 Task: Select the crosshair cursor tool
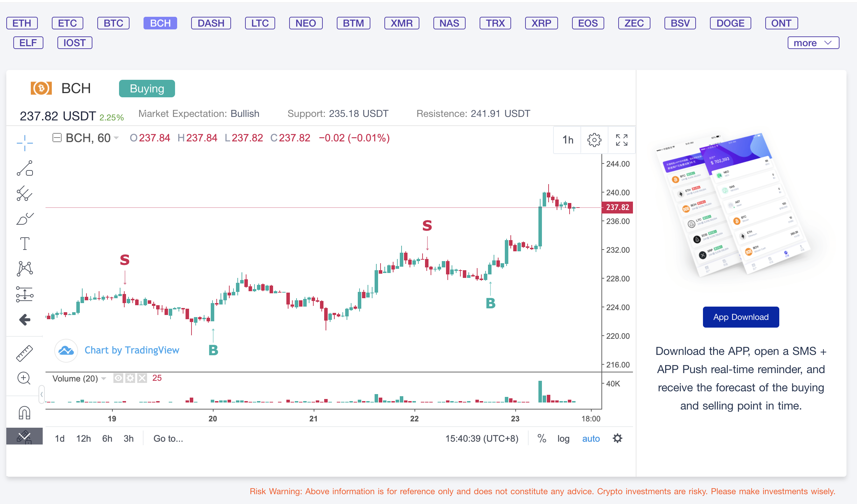tap(25, 143)
